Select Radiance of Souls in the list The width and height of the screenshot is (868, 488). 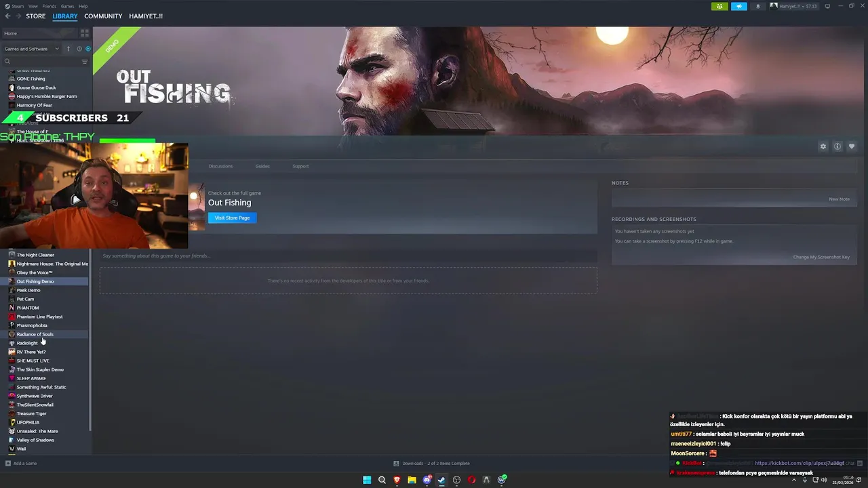point(35,334)
